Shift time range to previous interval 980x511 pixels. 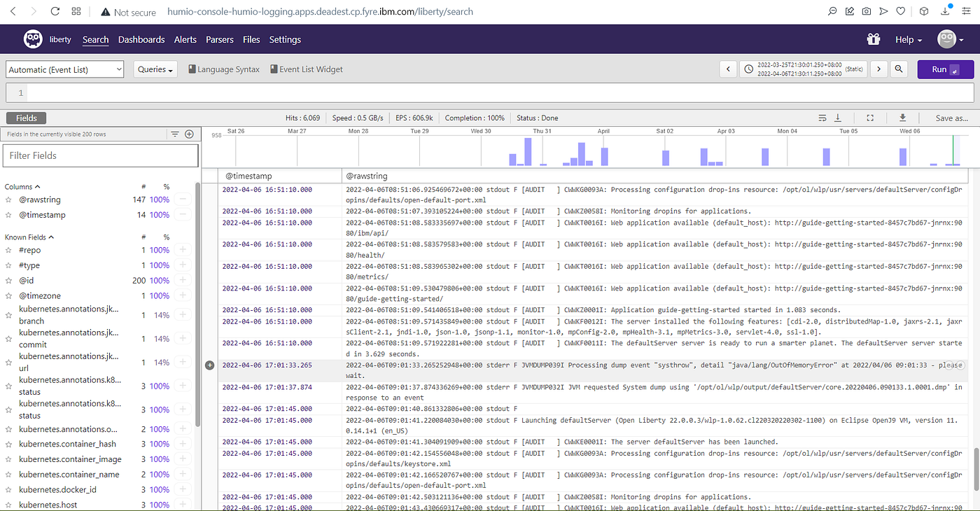[729, 69]
